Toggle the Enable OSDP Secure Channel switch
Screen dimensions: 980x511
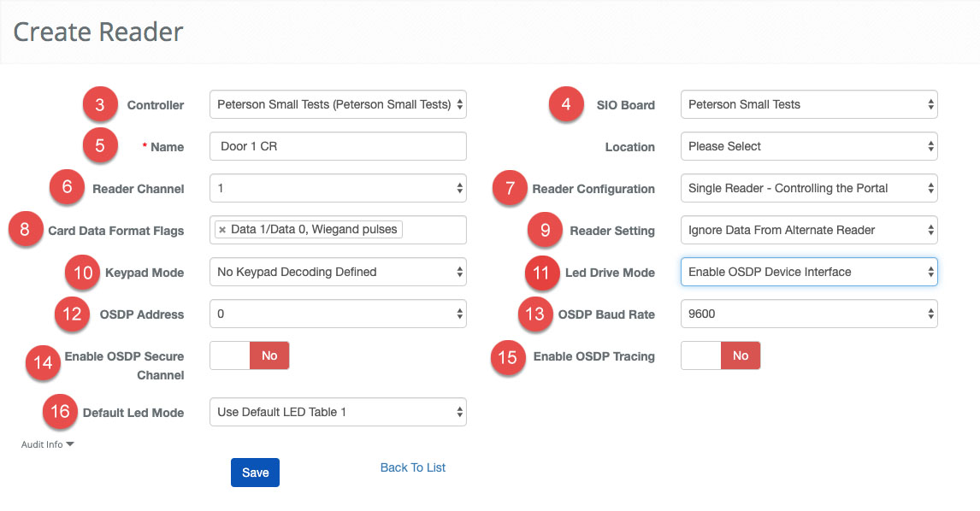[249, 355]
